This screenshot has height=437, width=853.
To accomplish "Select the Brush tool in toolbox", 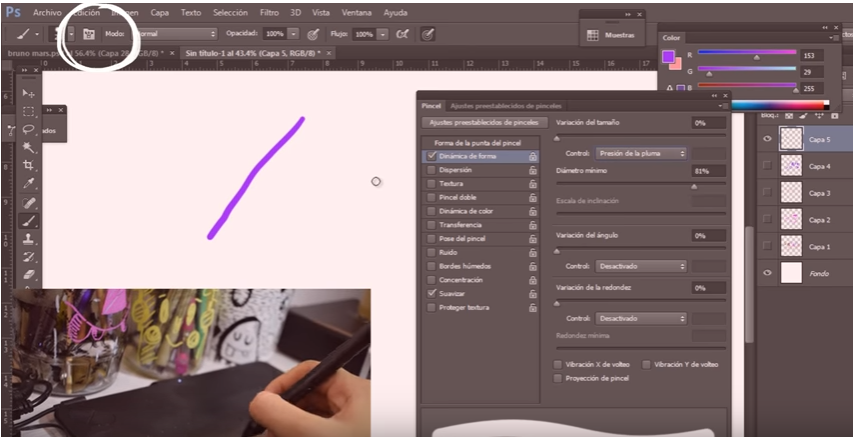I will (29, 221).
